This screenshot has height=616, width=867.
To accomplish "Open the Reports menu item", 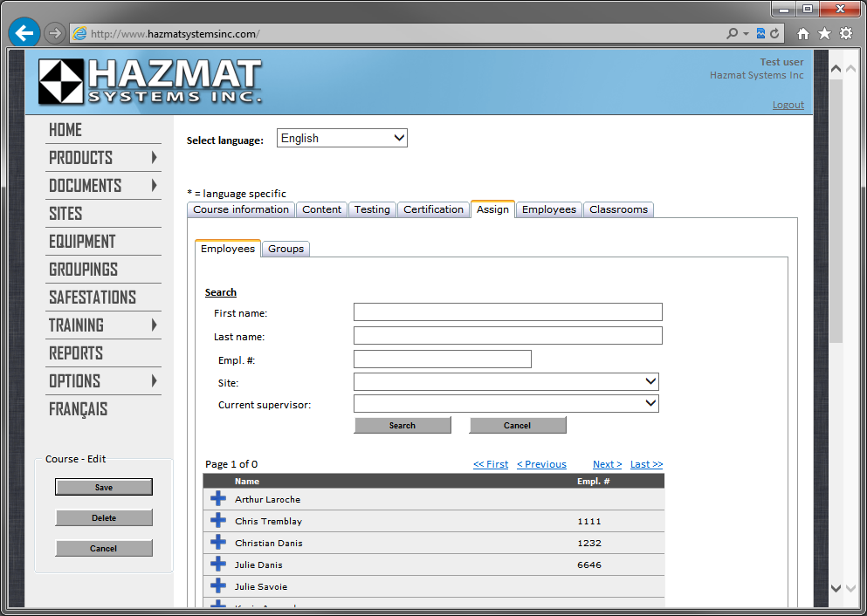I will click(x=76, y=353).
